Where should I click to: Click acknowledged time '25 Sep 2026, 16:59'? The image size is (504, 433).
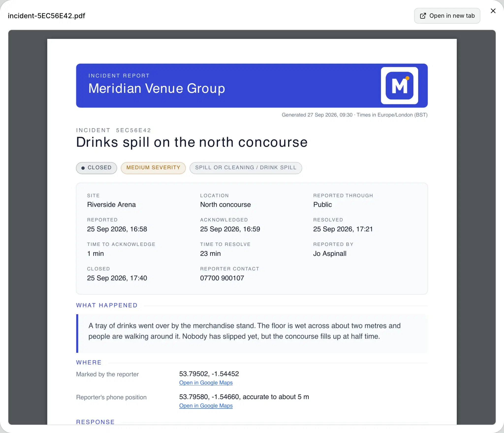tap(230, 229)
